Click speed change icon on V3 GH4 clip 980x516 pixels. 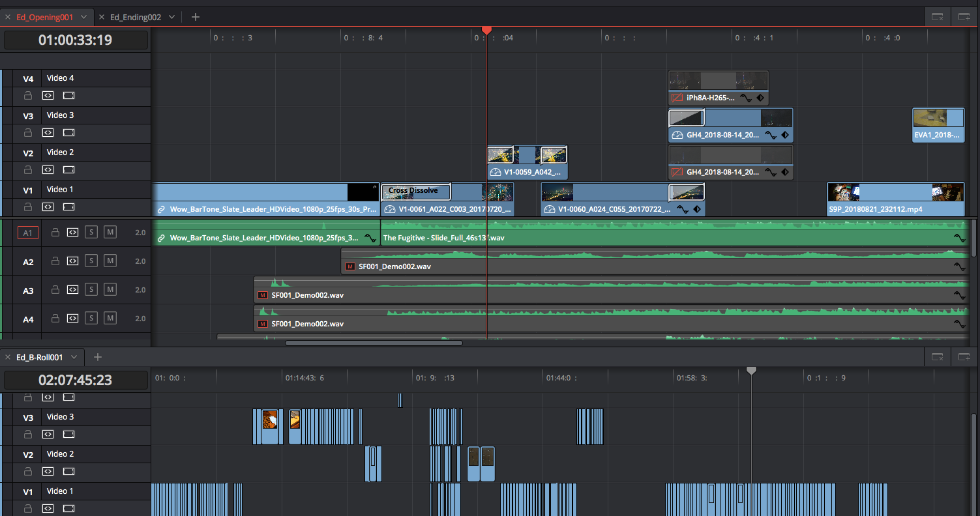[x=676, y=135]
